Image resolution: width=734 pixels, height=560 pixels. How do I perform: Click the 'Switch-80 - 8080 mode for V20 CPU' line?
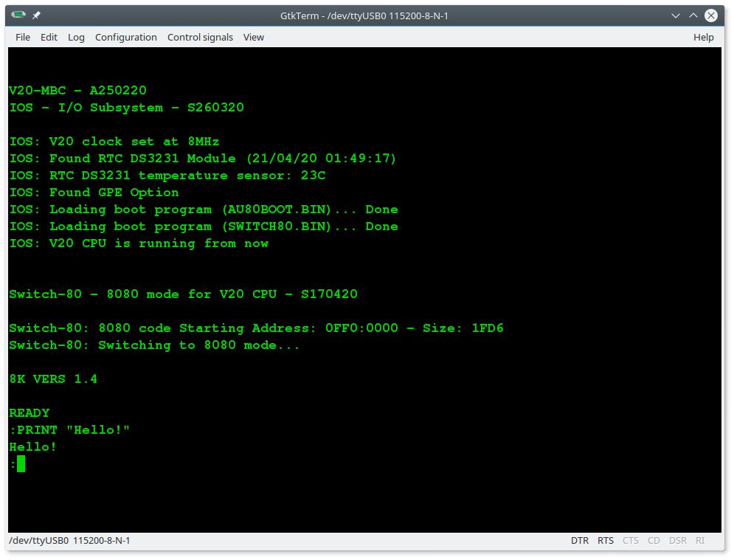click(183, 294)
